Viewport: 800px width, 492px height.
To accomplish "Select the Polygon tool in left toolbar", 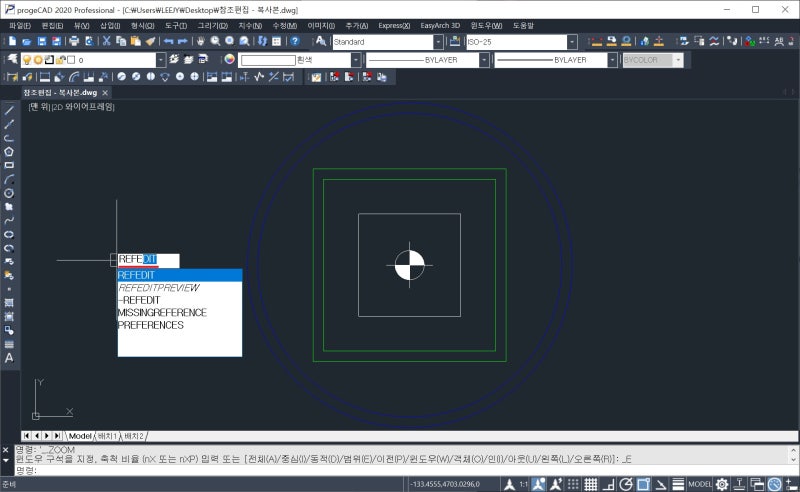I will 9,152.
